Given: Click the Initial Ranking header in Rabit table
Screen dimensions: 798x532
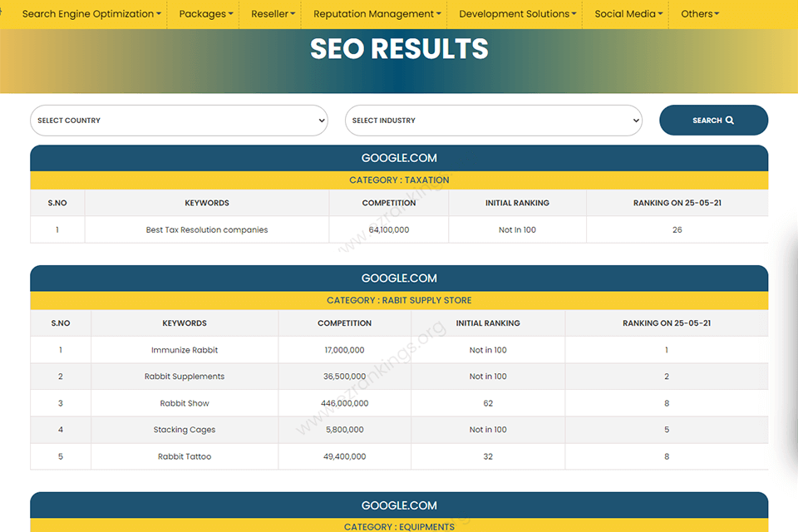Looking at the screenshot, I should point(488,323).
